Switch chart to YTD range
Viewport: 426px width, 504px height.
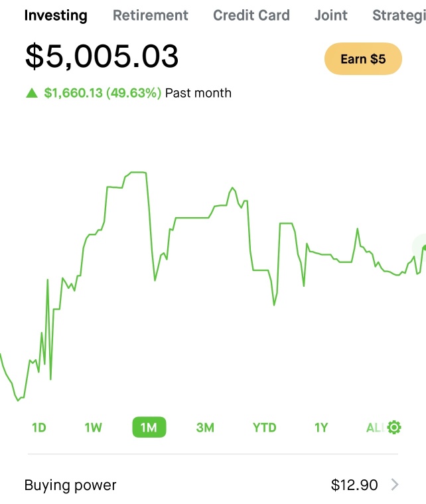[x=264, y=428]
